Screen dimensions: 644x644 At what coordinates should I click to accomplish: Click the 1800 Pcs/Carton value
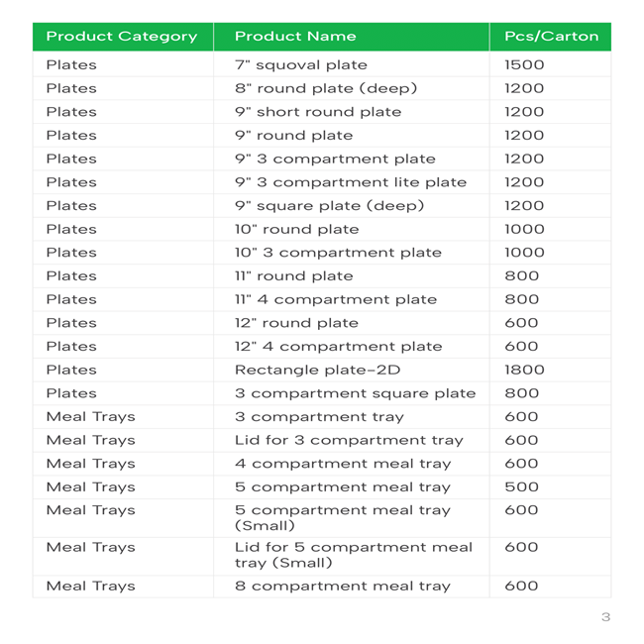tap(524, 370)
